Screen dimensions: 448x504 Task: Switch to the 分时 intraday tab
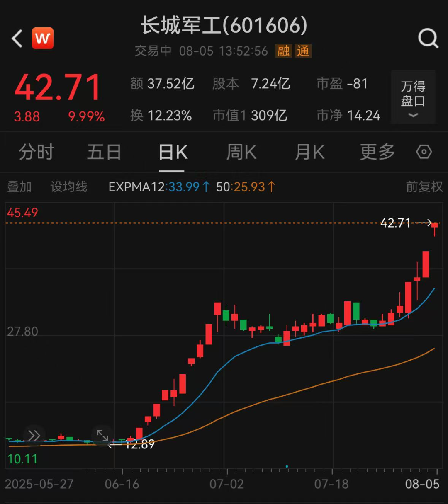(36, 152)
